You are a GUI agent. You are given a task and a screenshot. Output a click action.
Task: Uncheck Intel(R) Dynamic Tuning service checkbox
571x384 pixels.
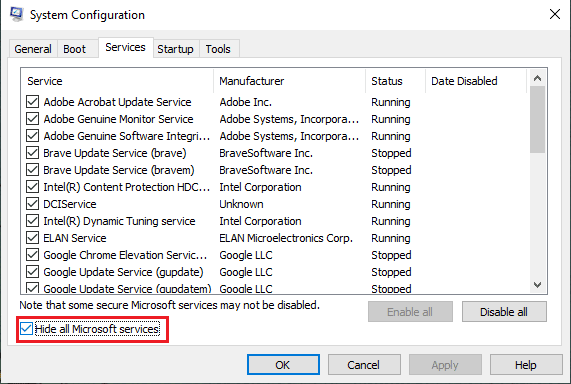point(32,221)
